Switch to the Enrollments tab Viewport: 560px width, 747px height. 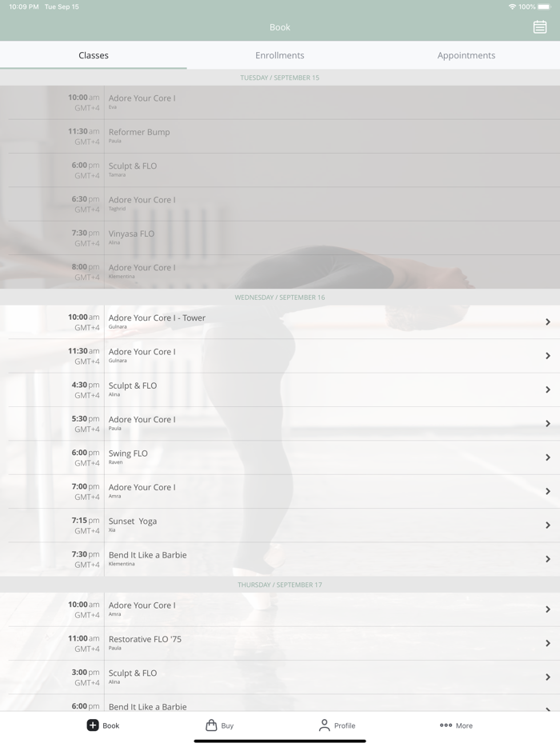pyautogui.click(x=280, y=55)
